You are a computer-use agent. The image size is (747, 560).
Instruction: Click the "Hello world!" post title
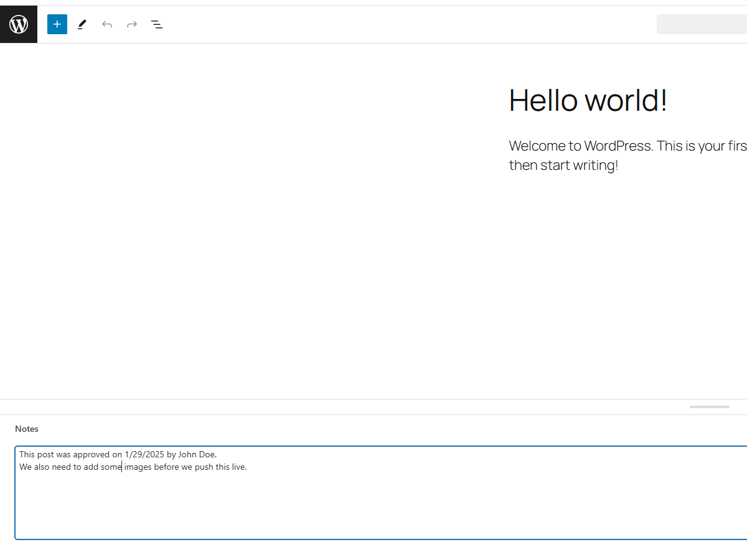pyautogui.click(x=588, y=100)
